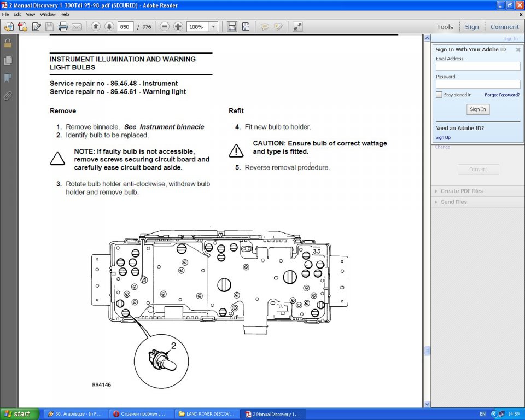This screenshot has height=420, width=525.
Task: Click the 'RR4146' figure label
Action: [102, 385]
